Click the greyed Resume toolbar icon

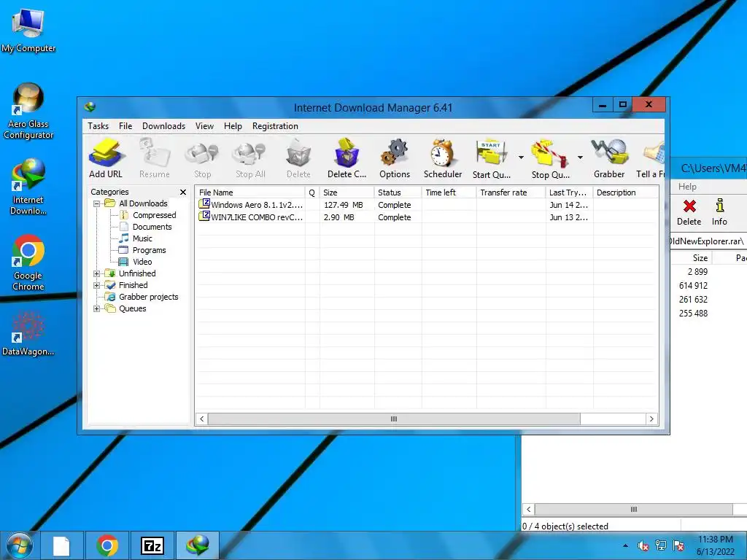click(x=155, y=159)
